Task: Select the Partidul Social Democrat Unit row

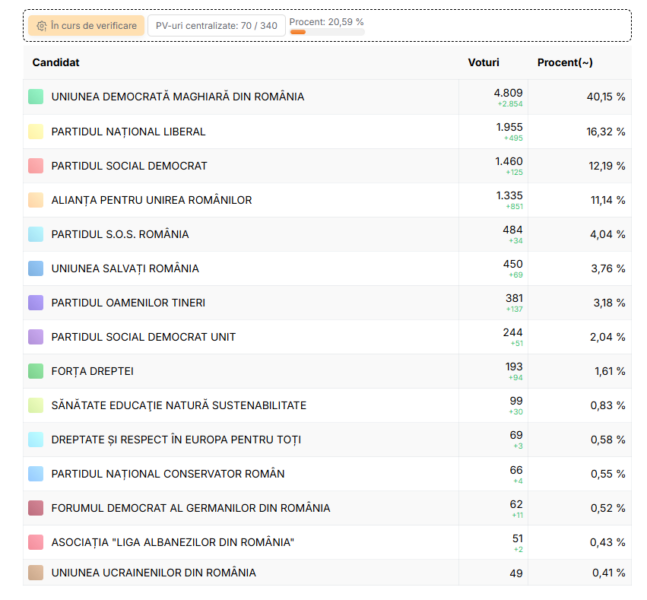Action: click(x=143, y=337)
